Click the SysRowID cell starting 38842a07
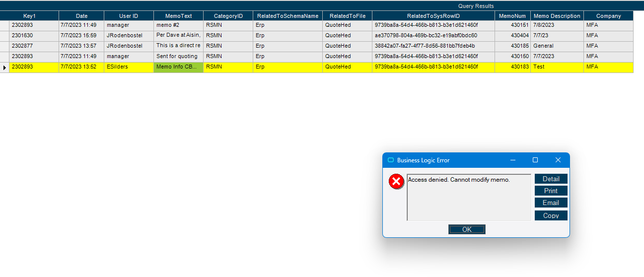Image resolution: width=644 pixels, height=277 pixels. tap(433, 46)
